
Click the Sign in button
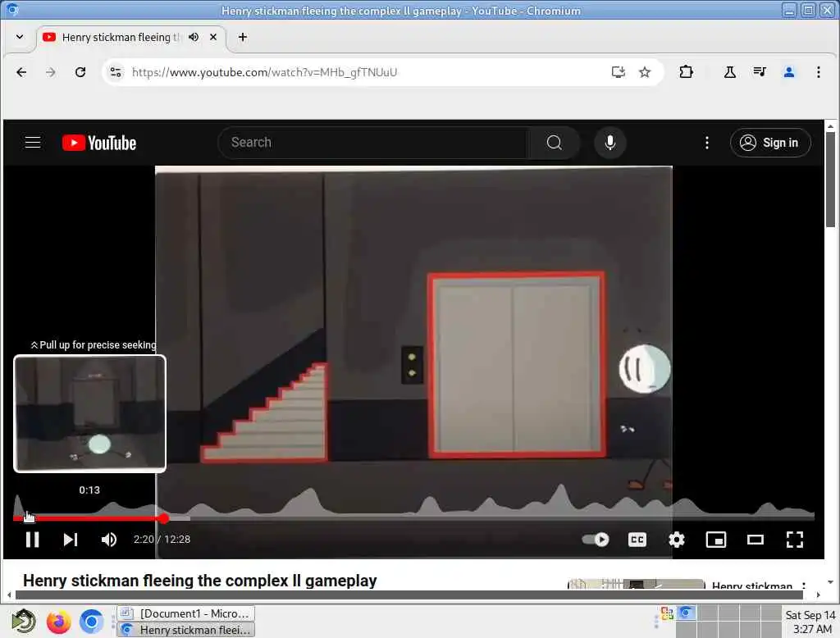click(x=770, y=143)
